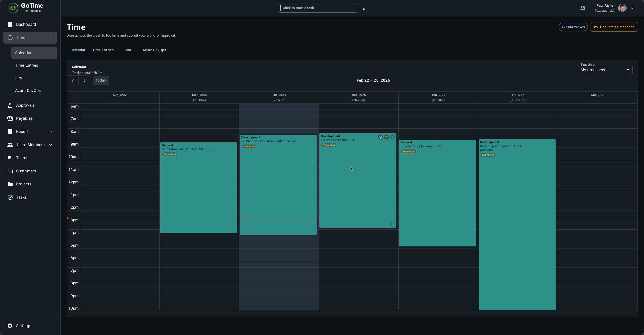Click the mail inbox icon in header
644x335 pixels.
[x=583, y=8]
